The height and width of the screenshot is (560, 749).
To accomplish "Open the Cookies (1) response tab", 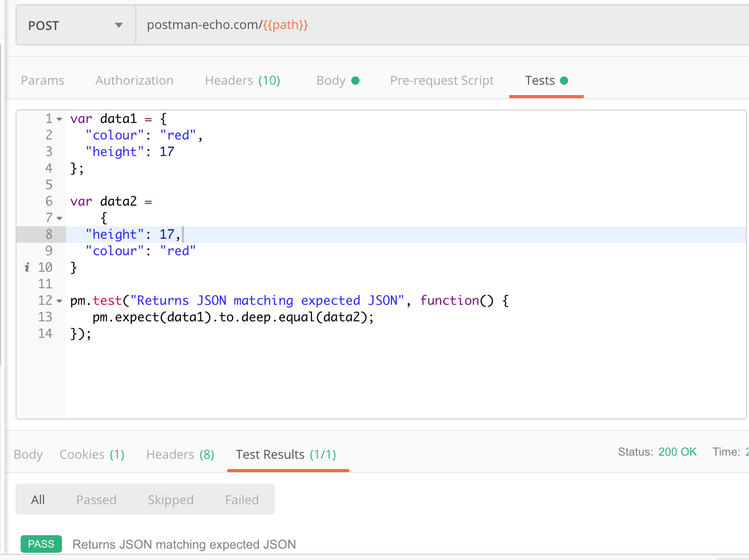I will [92, 455].
